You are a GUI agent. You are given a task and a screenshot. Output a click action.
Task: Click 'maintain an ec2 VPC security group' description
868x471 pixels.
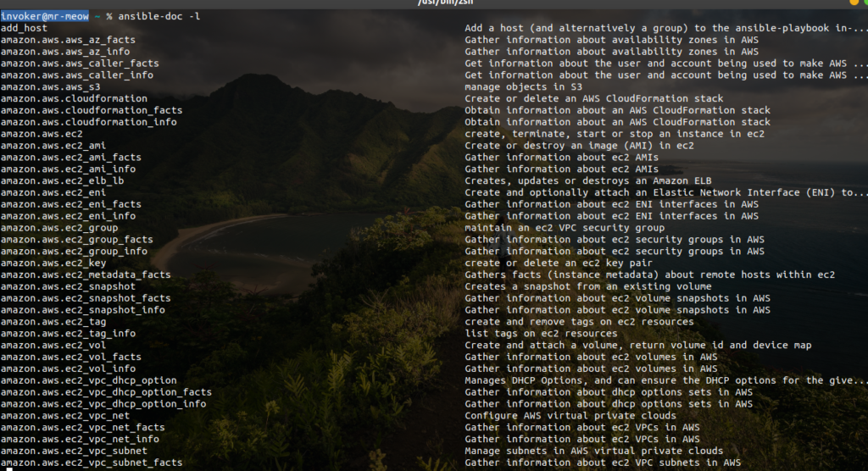pos(565,228)
